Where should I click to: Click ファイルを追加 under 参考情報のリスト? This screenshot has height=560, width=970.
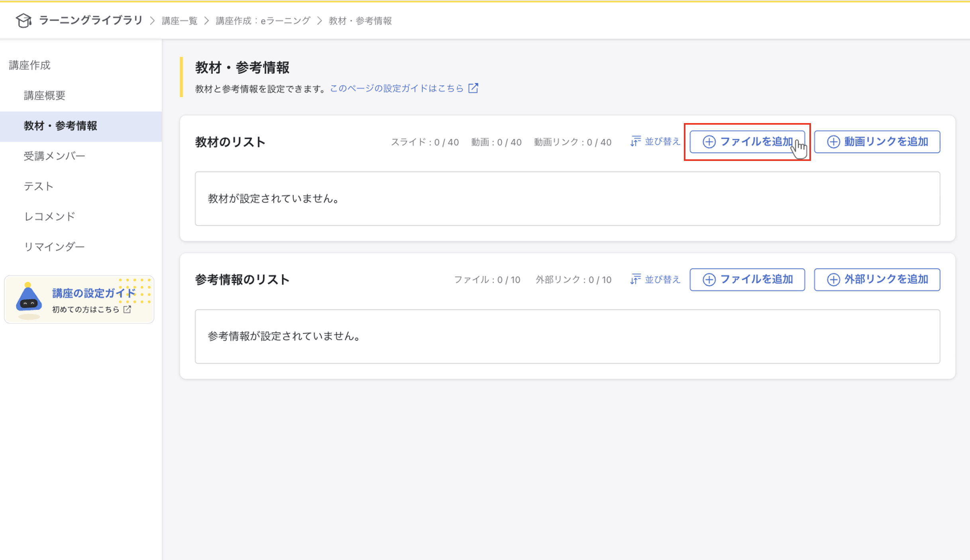pyautogui.click(x=747, y=279)
